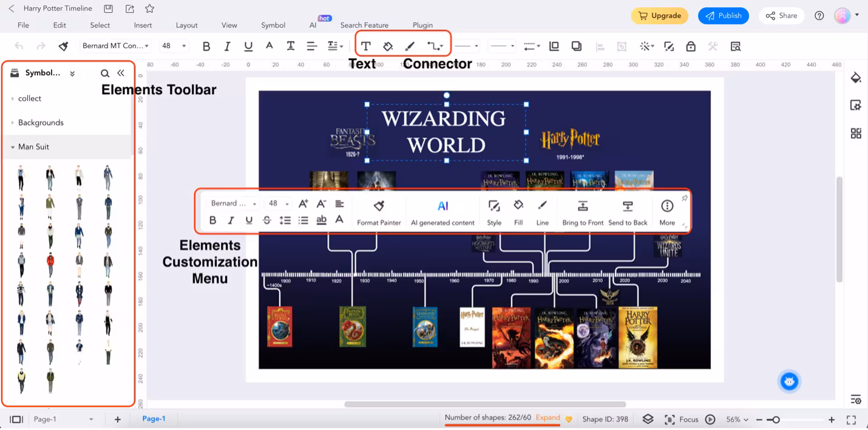Open the Symbol menu
The image size is (868, 430).
[x=273, y=25]
